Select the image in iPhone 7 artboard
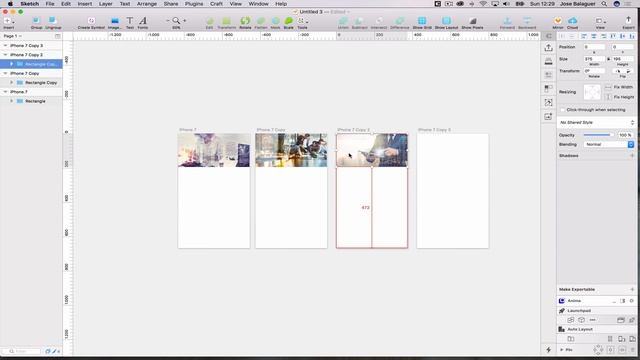This screenshot has width=640, height=360. [213, 150]
